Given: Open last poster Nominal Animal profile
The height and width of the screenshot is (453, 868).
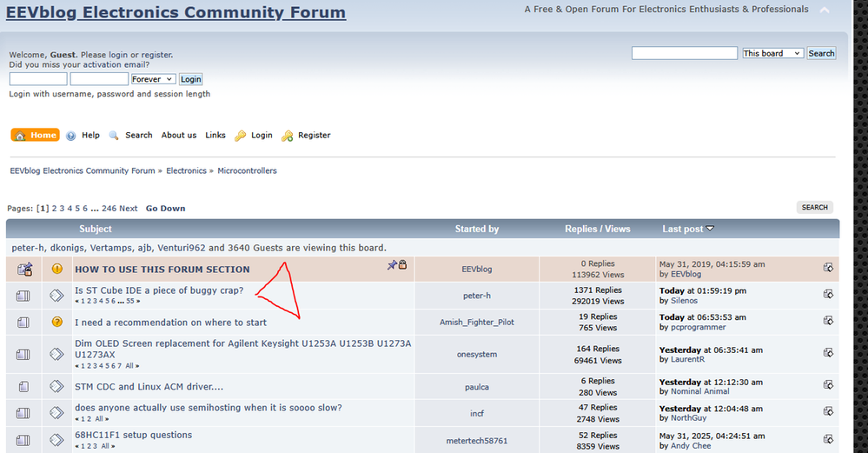Looking at the screenshot, I should coord(699,391).
